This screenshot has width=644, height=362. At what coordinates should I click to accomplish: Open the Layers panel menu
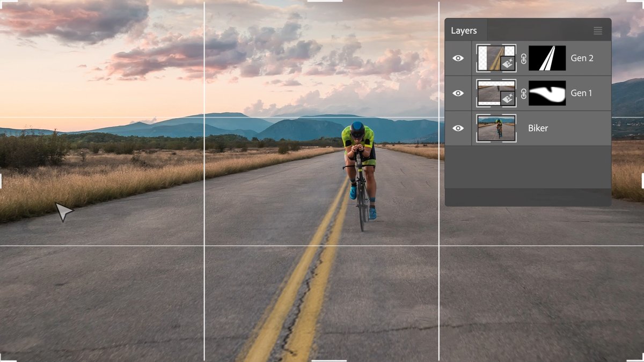click(x=598, y=31)
